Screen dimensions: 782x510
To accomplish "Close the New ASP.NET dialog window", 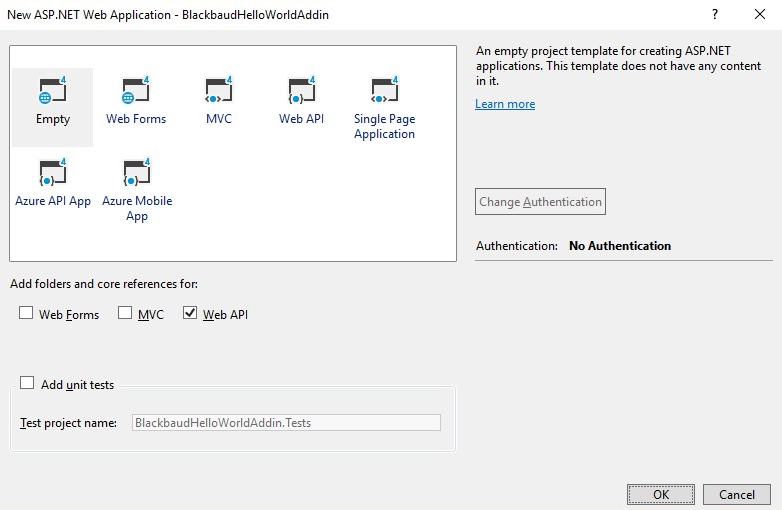I will (759, 15).
